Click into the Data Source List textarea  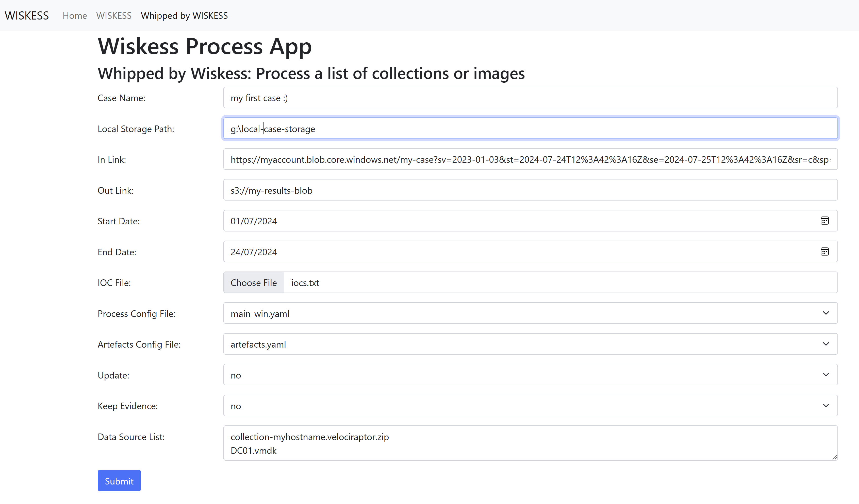530,443
